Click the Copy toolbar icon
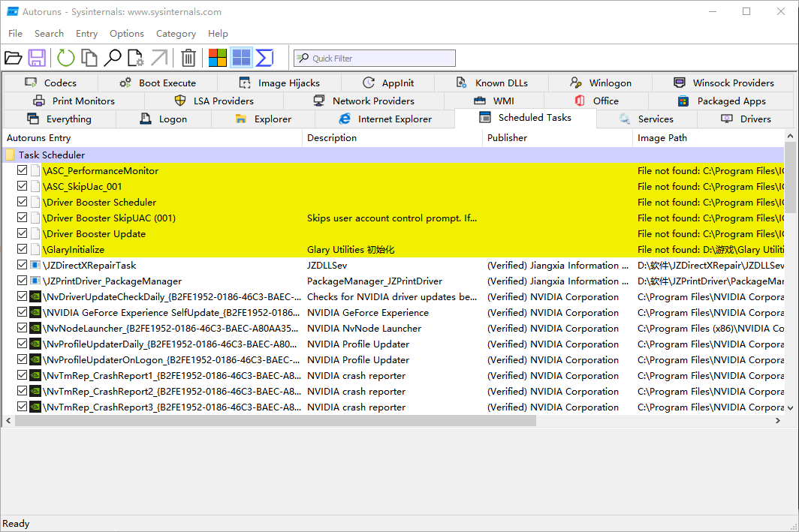Image resolution: width=799 pixels, height=532 pixels. point(89,58)
